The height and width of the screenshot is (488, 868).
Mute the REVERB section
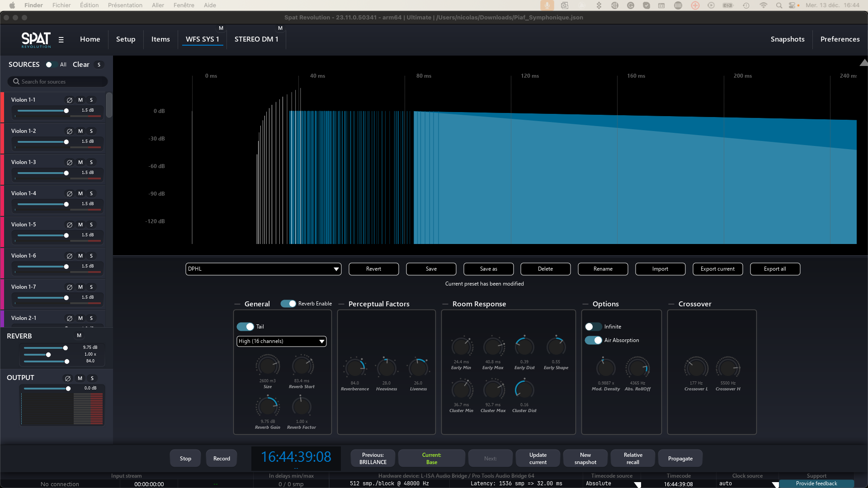point(79,335)
